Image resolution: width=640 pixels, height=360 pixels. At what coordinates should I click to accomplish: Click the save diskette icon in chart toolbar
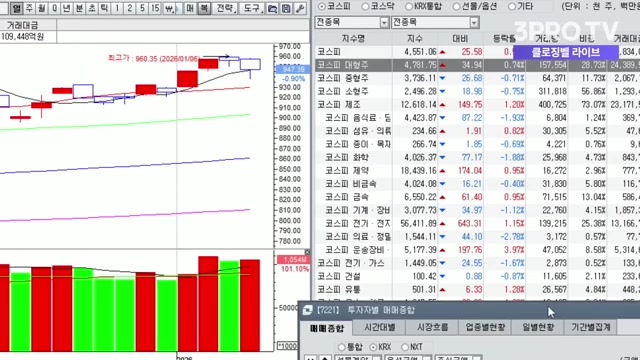coord(286,8)
